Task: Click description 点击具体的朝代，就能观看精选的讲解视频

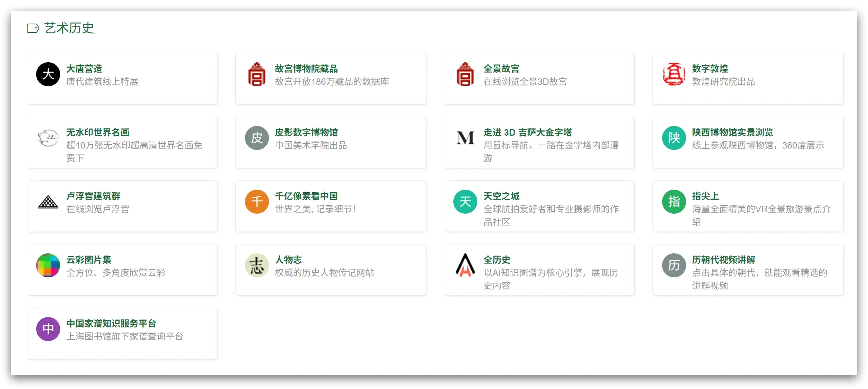Action: point(760,279)
